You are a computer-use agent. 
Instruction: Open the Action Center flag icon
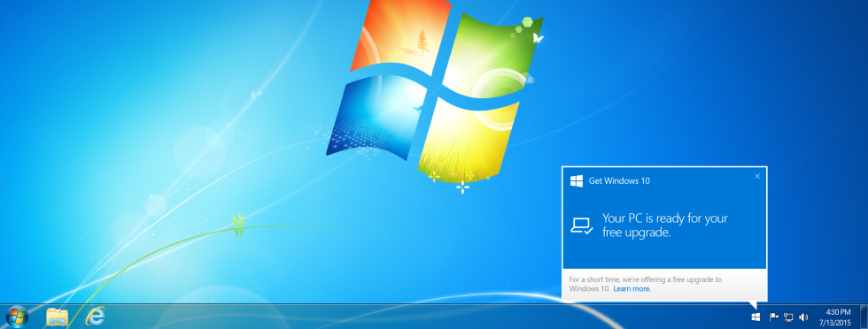(774, 317)
